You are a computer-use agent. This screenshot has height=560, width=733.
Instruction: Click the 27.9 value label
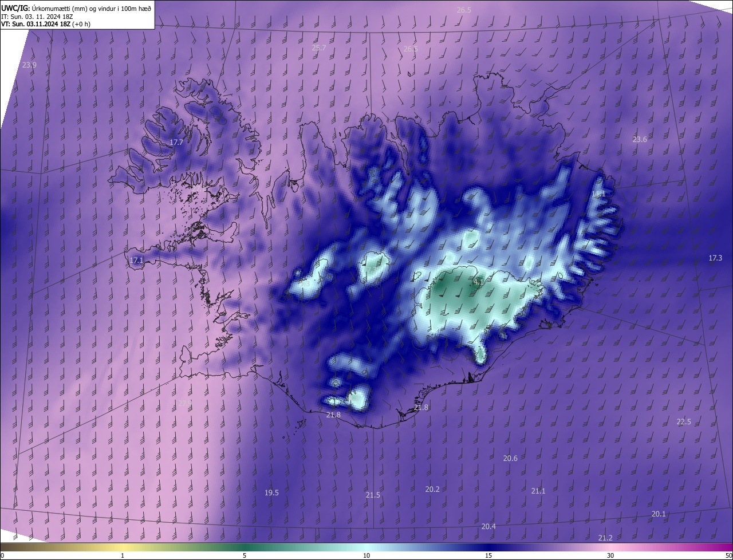(185, 404)
